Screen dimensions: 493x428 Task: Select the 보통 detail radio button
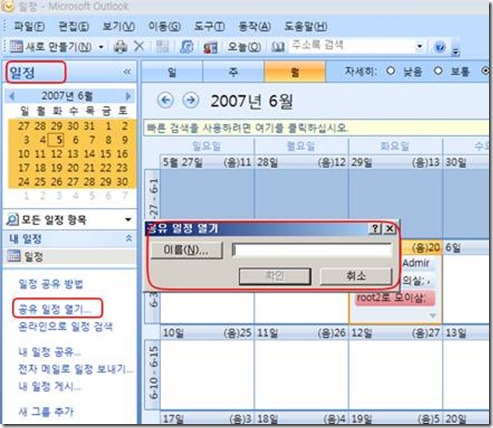tap(438, 71)
